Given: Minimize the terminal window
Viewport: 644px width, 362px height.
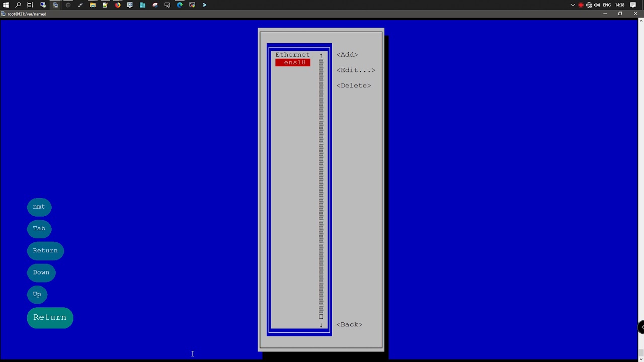Looking at the screenshot, I should [605, 14].
